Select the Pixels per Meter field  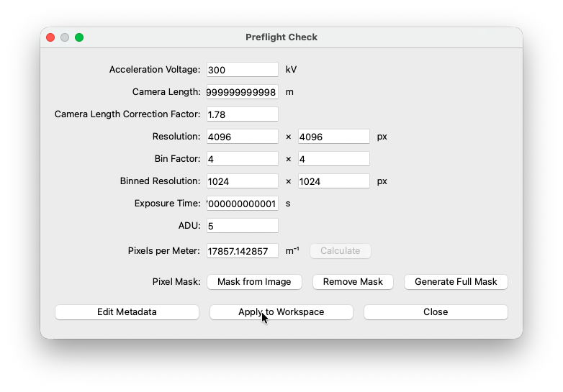click(x=243, y=251)
